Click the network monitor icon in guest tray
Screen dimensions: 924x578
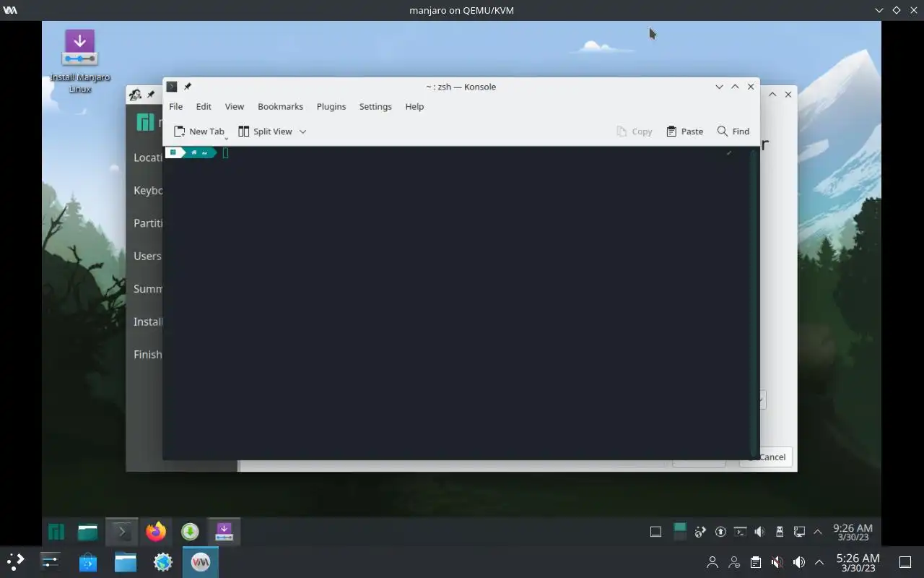(798, 532)
